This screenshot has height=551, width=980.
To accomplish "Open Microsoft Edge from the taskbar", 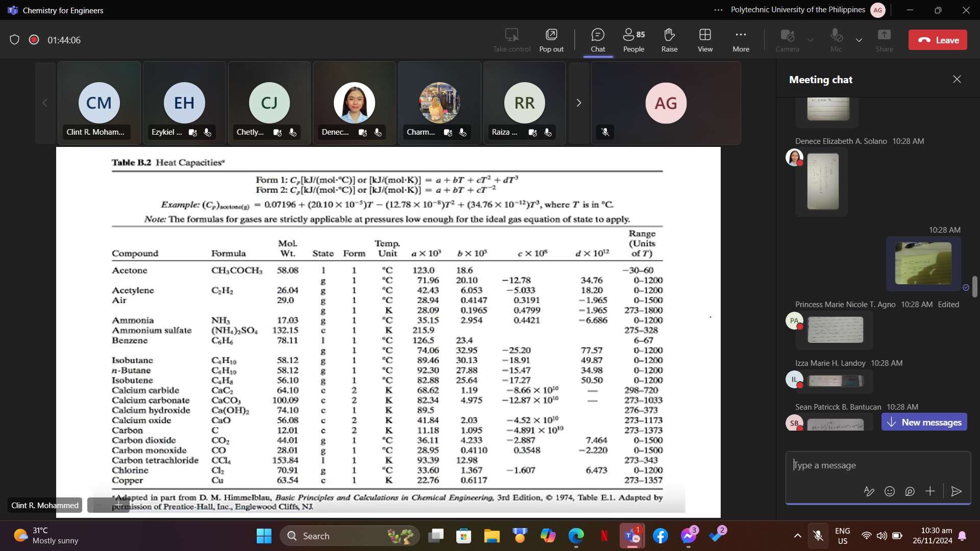I will [x=576, y=536].
